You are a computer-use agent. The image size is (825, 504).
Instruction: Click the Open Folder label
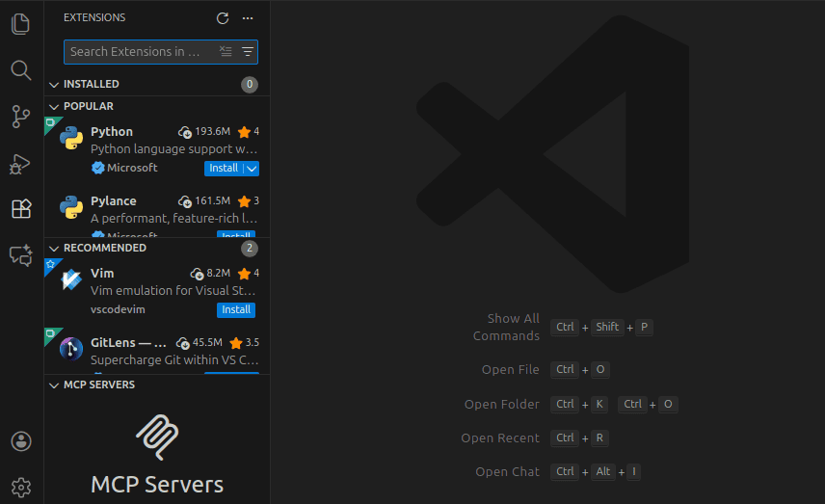(x=502, y=405)
